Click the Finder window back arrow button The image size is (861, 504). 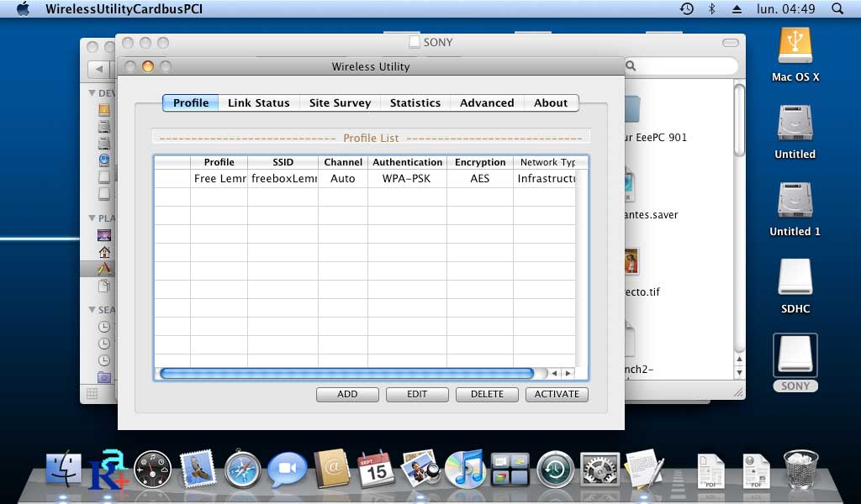tap(99, 69)
